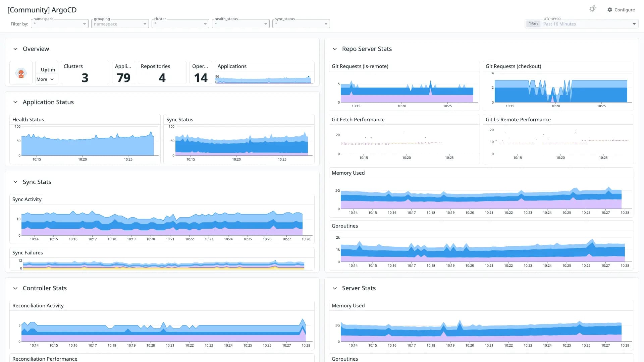Collapse the Application Status section
644x362 pixels.
click(x=15, y=102)
